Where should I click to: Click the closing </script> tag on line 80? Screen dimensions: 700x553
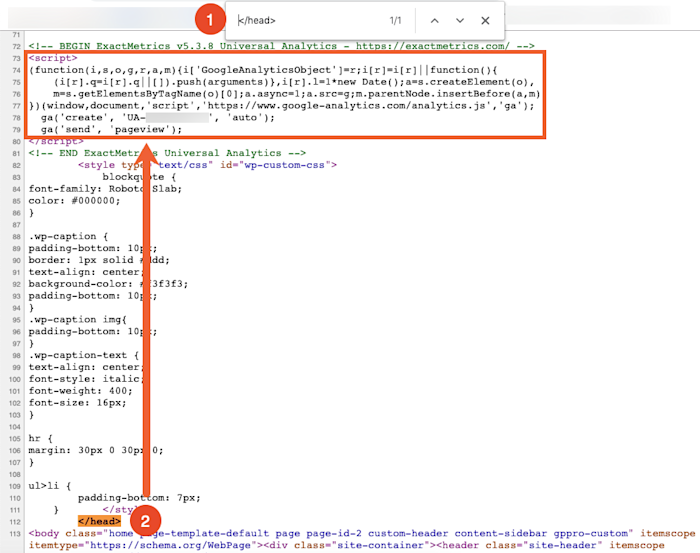[56, 141]
